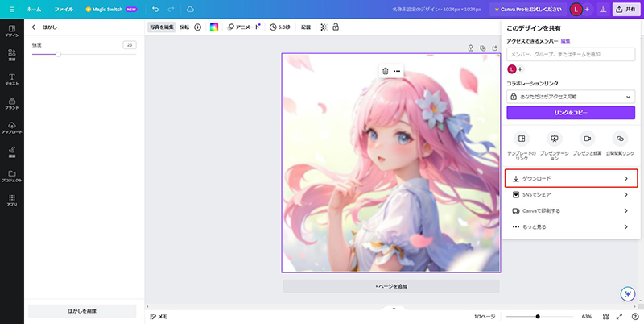Open 配置 position option

(x=306, y=27)
